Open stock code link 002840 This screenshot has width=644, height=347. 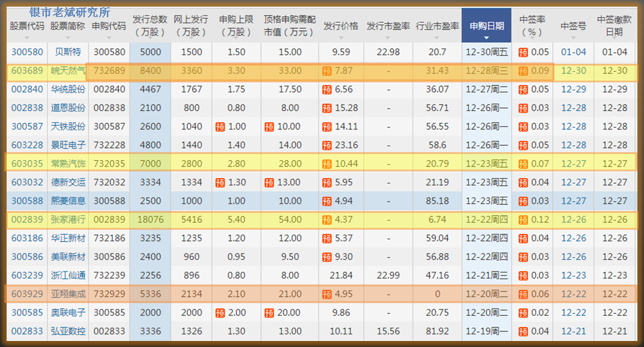coord(27,89)
